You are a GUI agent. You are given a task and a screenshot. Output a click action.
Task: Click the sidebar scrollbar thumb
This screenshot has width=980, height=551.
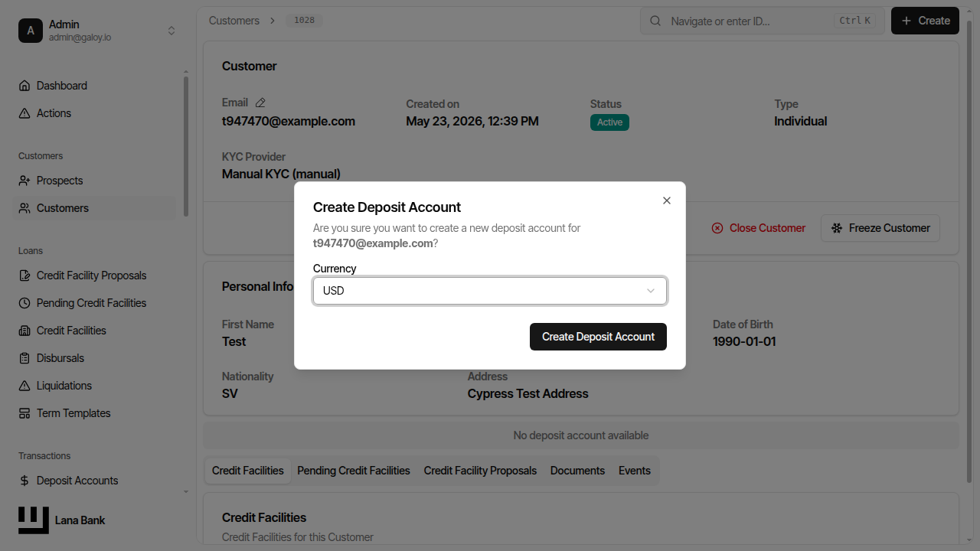click(x=186, y=145)
